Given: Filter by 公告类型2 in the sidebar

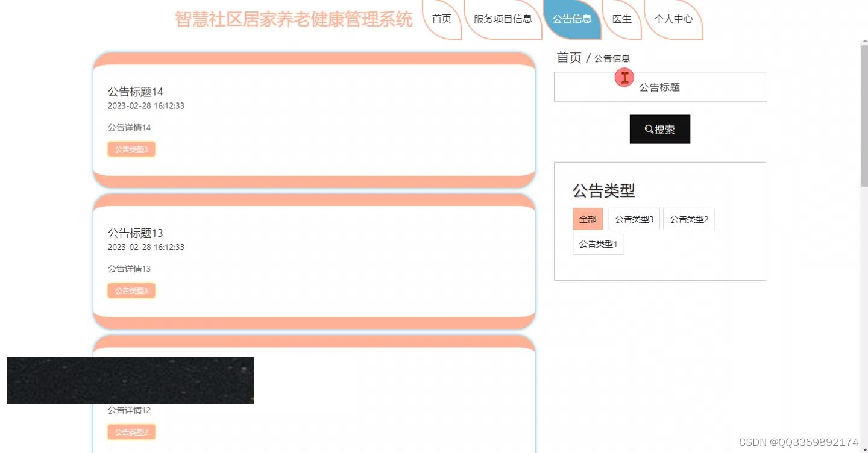Looking at the screenshot, I should [x=689, y=219].
